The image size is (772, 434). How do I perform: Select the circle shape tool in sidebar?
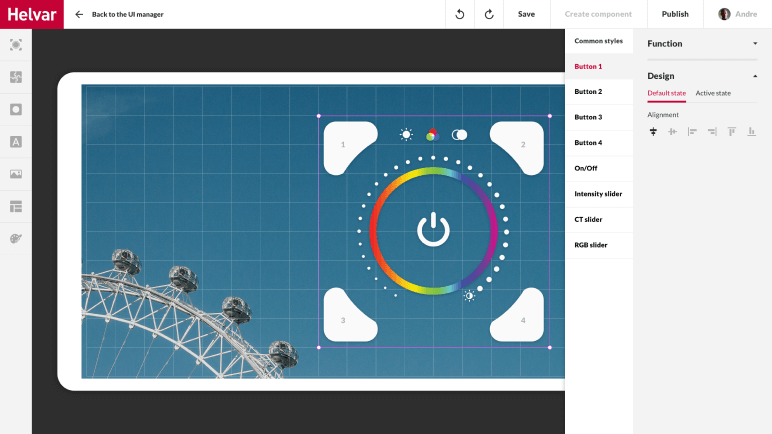16,109
